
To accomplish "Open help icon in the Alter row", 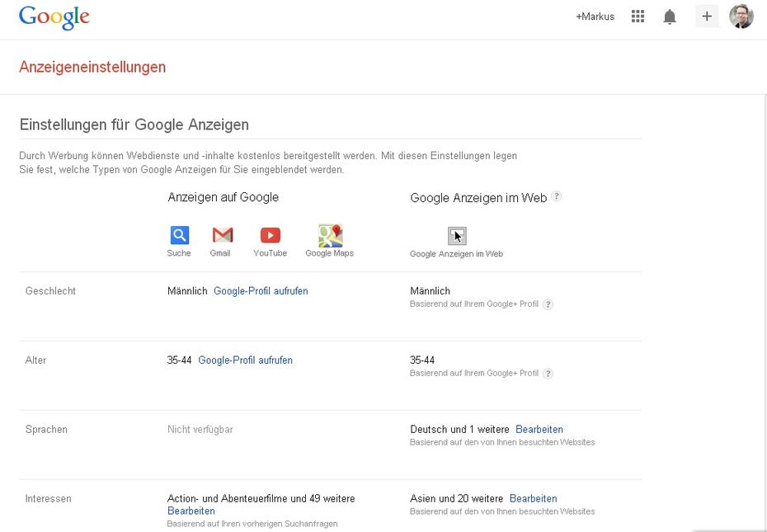I will point(548,374).
